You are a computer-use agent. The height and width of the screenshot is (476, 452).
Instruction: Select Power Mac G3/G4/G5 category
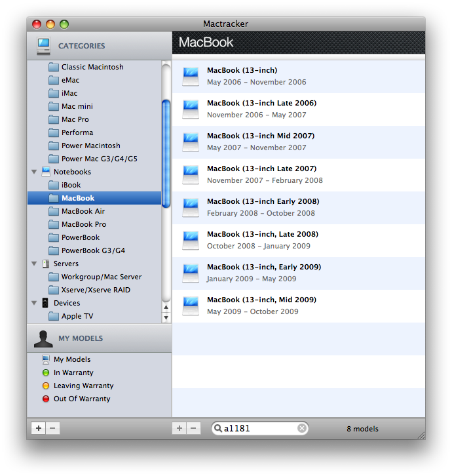(x=94, y=159)
